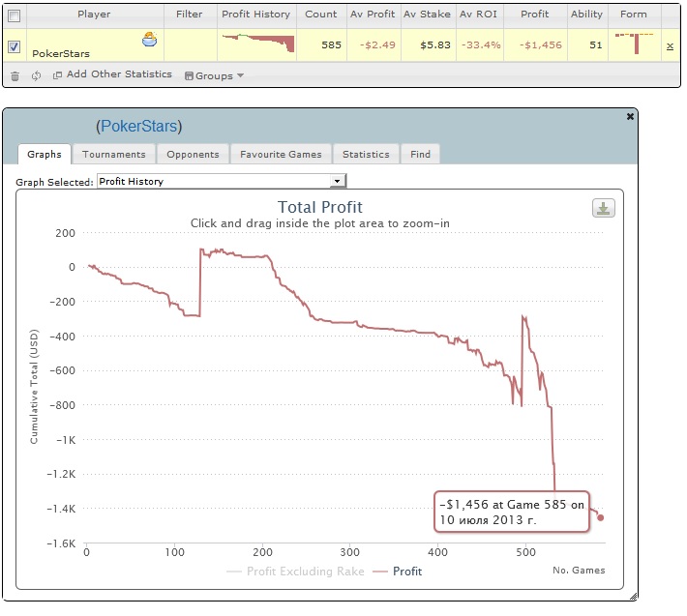This screenshot has height=616, width=687.
Task: Uncheck the PokerStars player row checkbox
Action: click(x=15, y=45)
